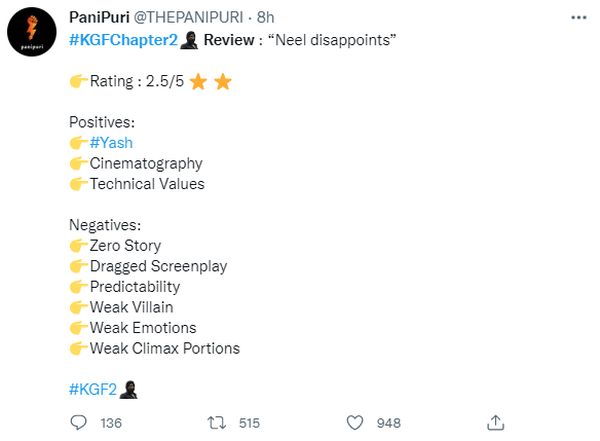Screen dimensions: 600x441
Task: Click the @THEPANIPURI handle
Action: 188,17
